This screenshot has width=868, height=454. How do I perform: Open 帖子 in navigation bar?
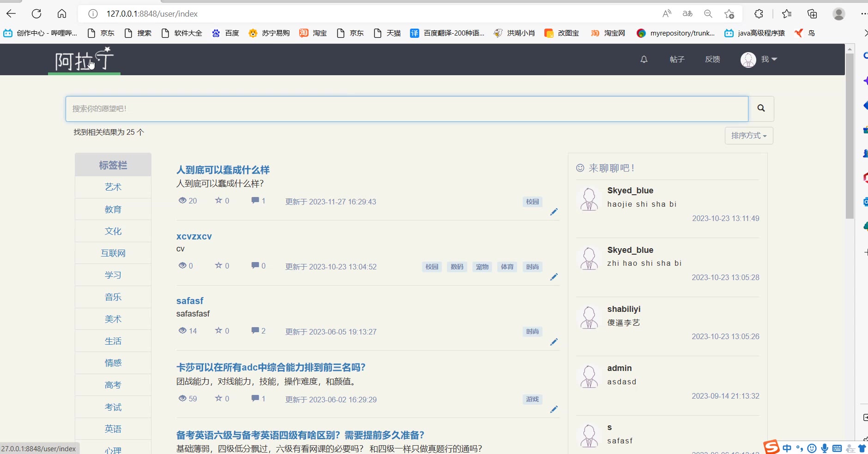point(677,59)
